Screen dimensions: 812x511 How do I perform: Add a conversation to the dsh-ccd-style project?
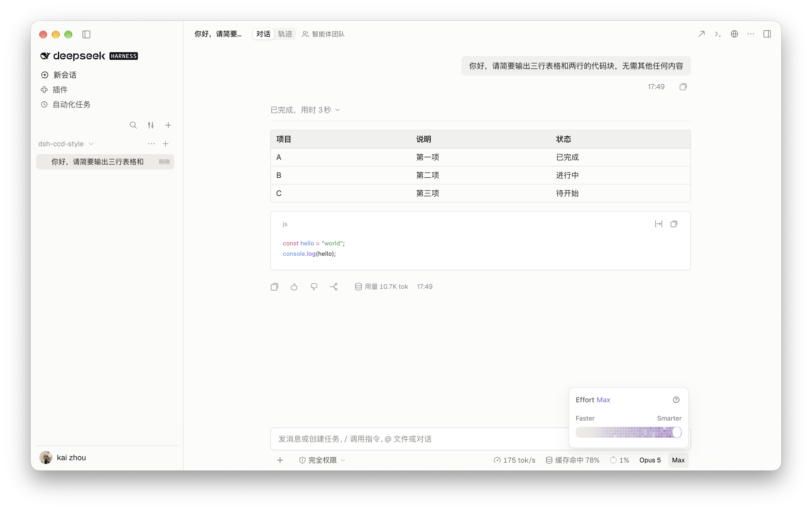point(166,144)
